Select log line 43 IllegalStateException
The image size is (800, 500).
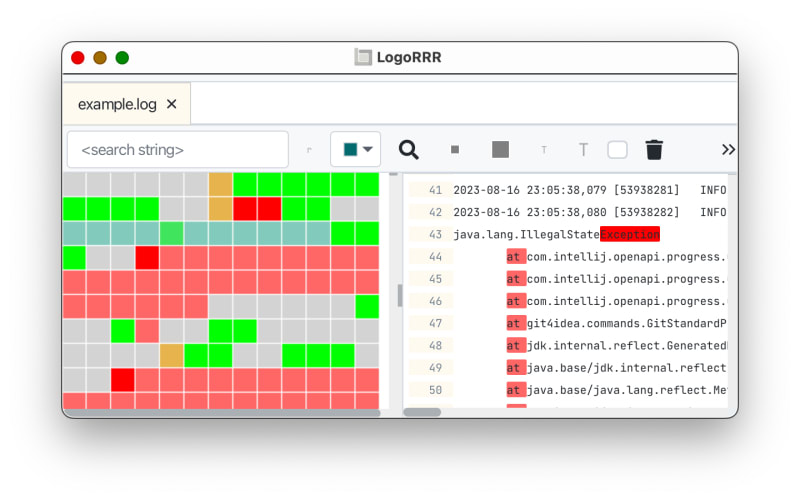(567, 234)
